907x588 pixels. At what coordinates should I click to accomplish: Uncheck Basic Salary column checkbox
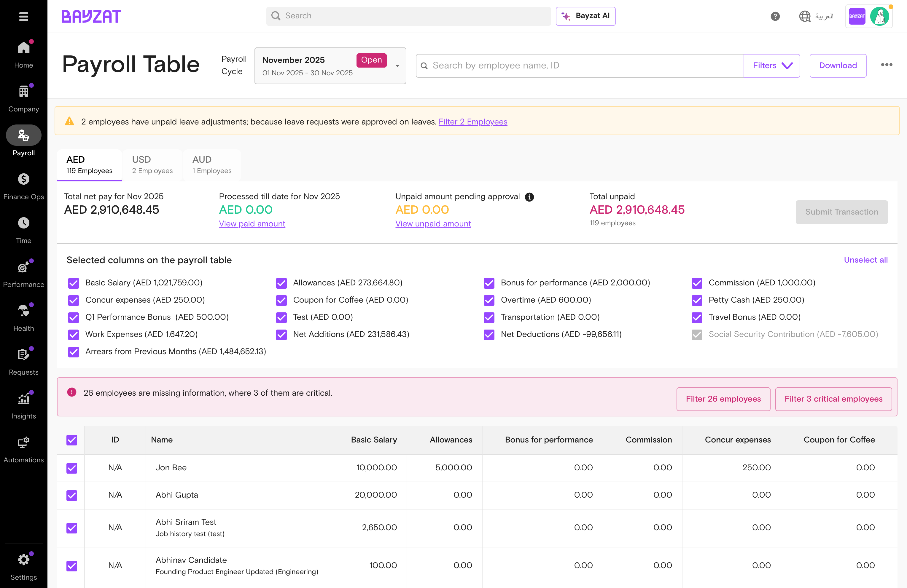pyautogui.click(x=74, y=283)
